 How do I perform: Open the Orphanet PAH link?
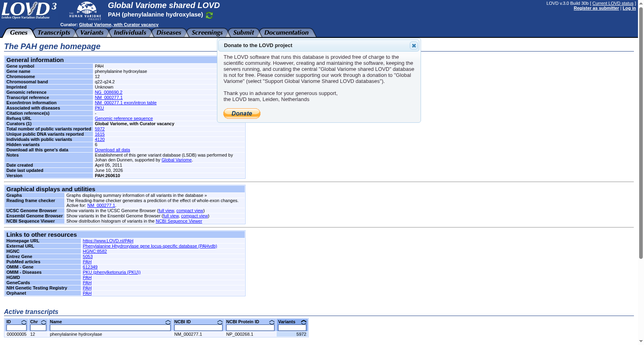click(x=87, y=293)
